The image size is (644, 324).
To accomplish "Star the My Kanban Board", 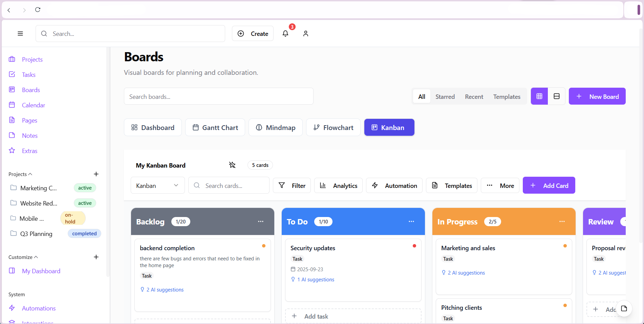I will [x=232, y=165].
